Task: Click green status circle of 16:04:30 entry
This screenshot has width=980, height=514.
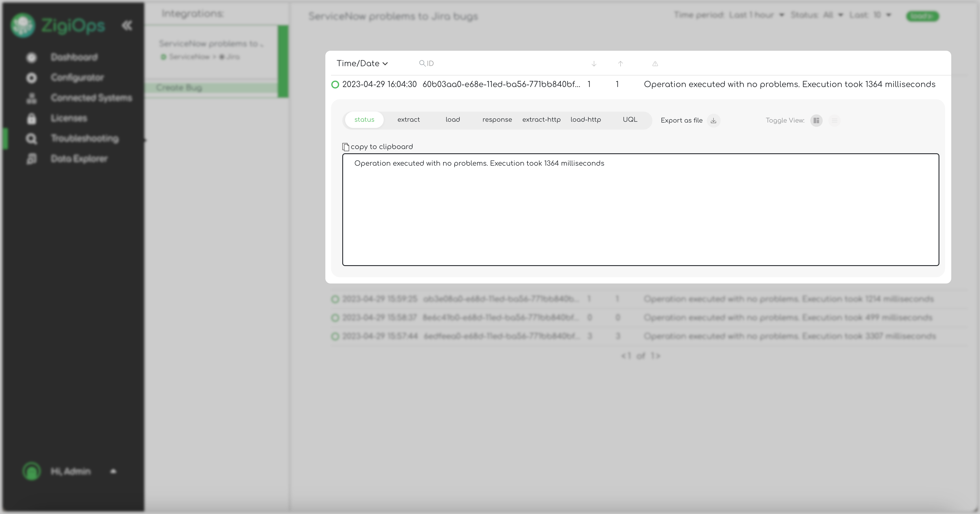Action: [x=335, y=85]
